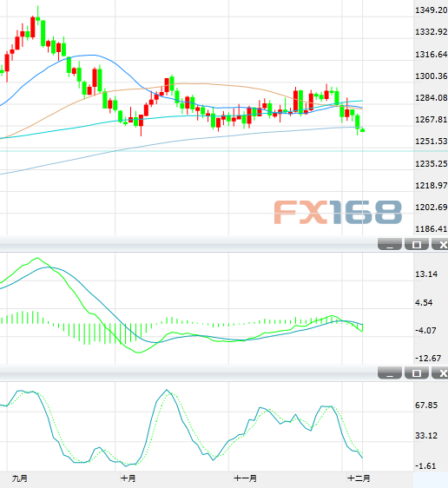This screenshot has width=448, height=488.
Task: Click the 1349.20 price axis label
Action: tap(432, 10)
